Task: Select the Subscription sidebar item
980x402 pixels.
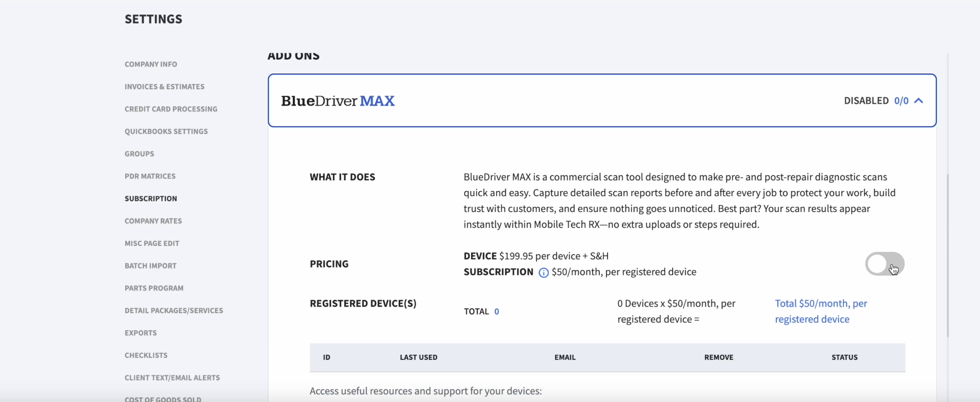Action: click(x=151, y=199)
